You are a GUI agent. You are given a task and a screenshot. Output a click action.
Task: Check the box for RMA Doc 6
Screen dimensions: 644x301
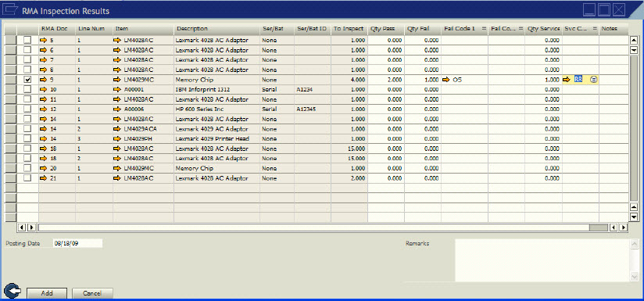tap(27, 50)
